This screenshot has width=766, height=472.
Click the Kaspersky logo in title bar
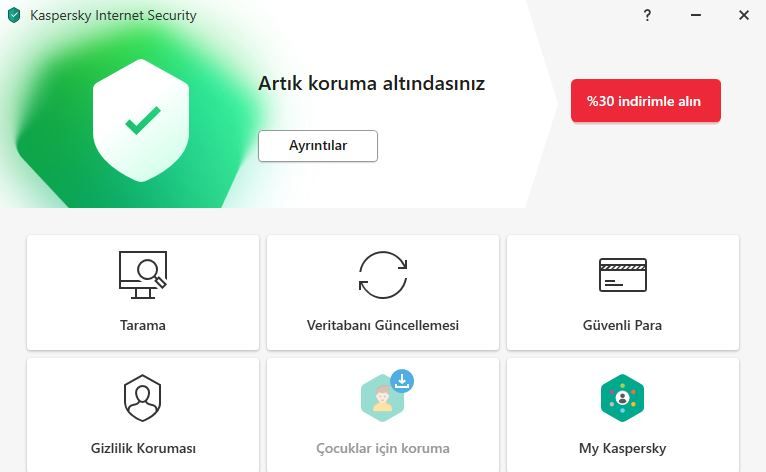point(14,15)
